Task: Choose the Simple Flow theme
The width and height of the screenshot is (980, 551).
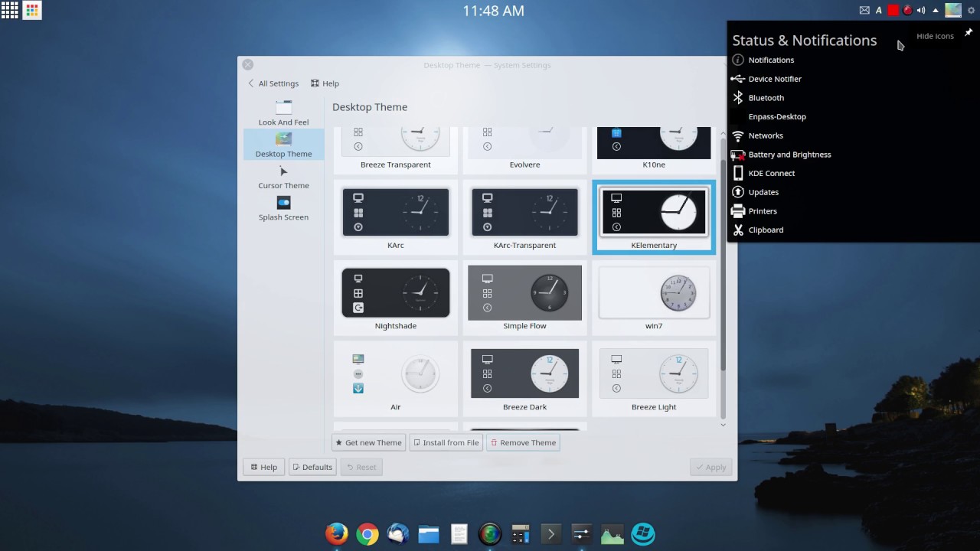Action: (524, 298)
